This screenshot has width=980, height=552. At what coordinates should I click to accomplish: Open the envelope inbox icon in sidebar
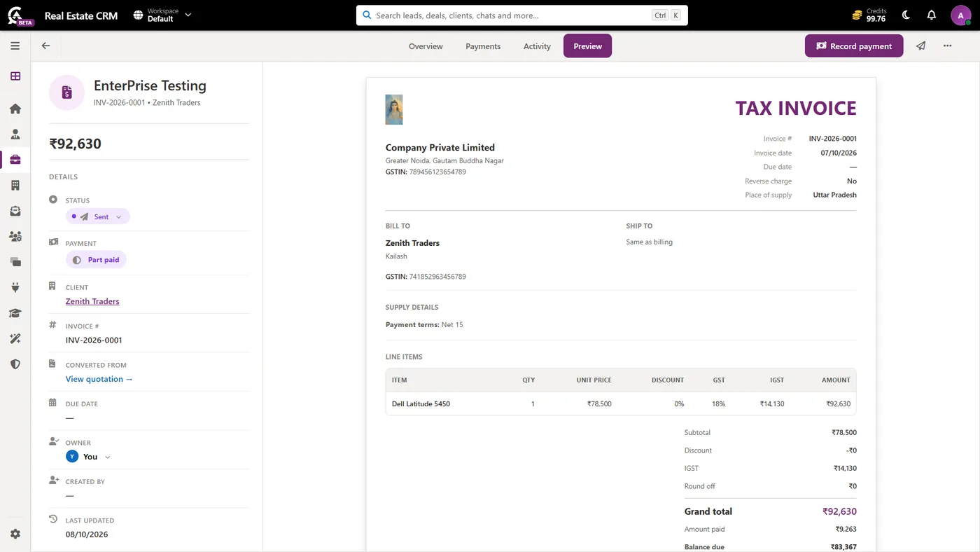click(x=15, y=211)
